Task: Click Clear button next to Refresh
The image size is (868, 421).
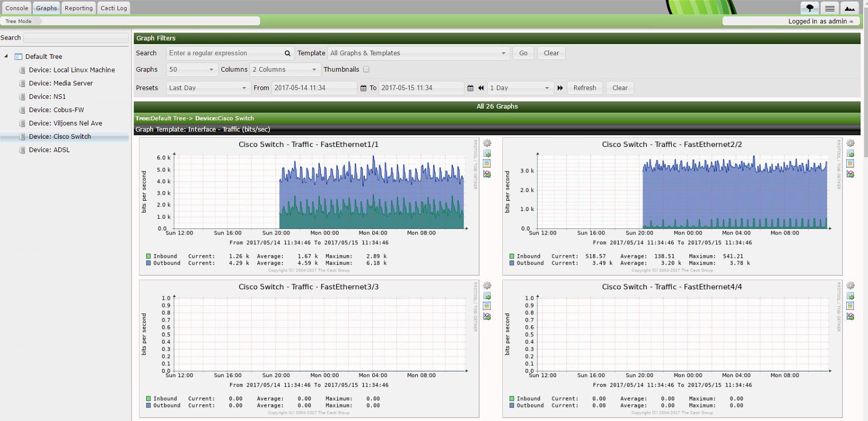Action: click(620, 88)
